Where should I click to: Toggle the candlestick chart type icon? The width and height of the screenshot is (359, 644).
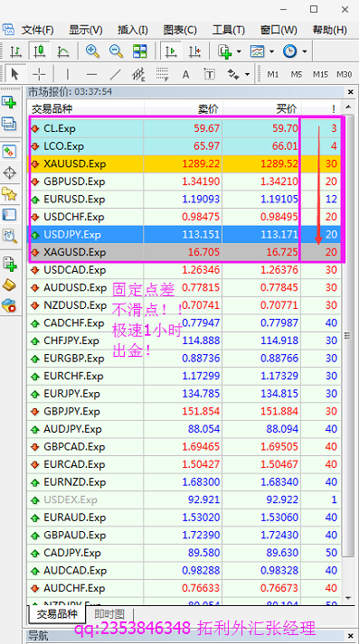pyautogui.click(x=39, y=51)
